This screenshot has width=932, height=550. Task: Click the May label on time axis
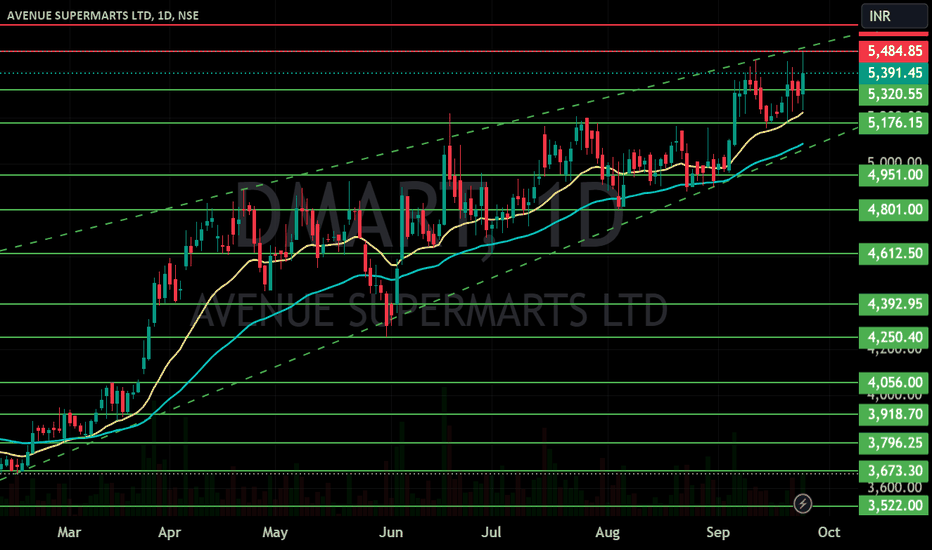pos(275,532)
